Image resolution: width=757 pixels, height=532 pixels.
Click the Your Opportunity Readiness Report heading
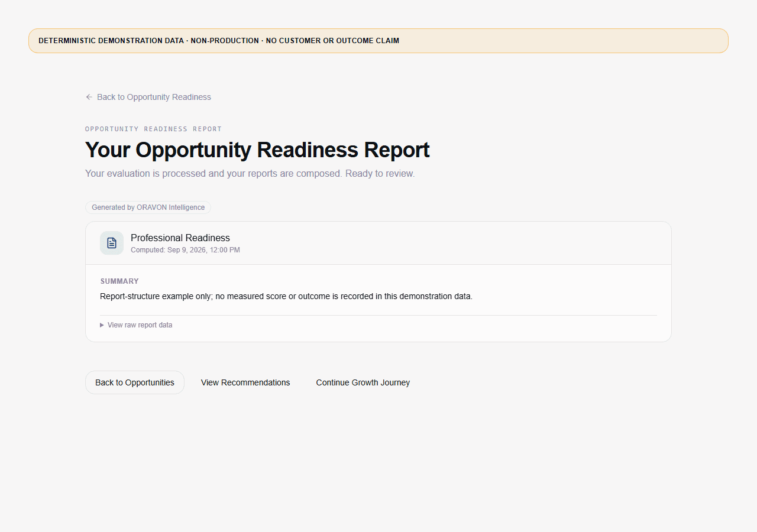click(x=257, y=150)
